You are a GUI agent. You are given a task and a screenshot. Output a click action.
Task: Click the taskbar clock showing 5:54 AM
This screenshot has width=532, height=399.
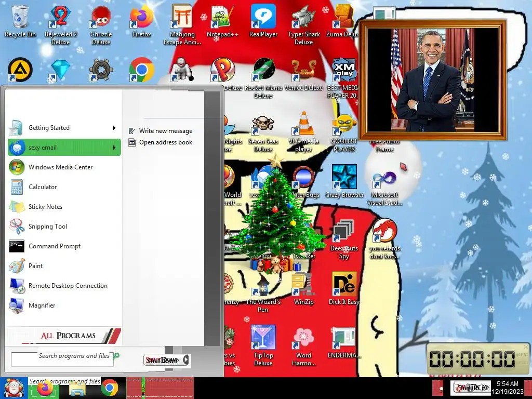point(508,388)
